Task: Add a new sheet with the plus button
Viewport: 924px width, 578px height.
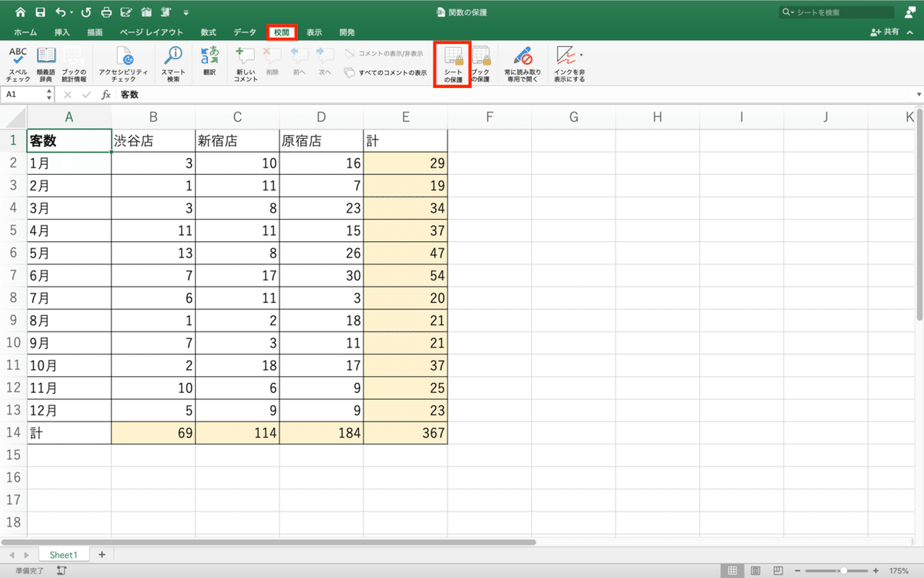Action: tap(102, 554)
